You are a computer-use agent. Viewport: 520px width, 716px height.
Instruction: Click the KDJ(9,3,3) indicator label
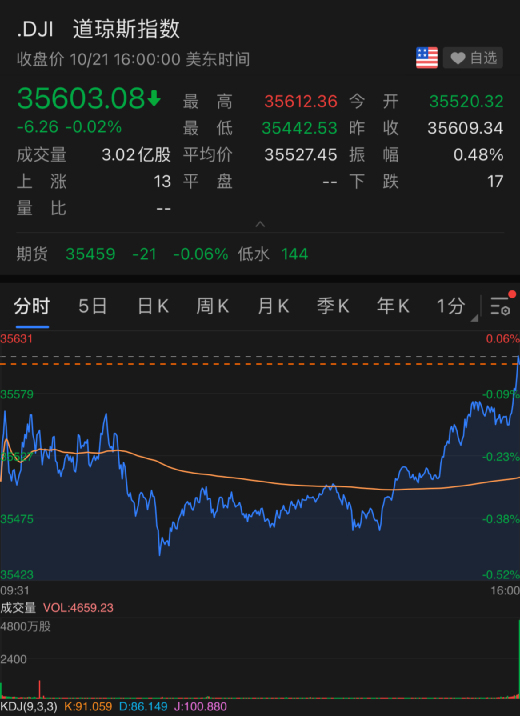coord(29,707)
